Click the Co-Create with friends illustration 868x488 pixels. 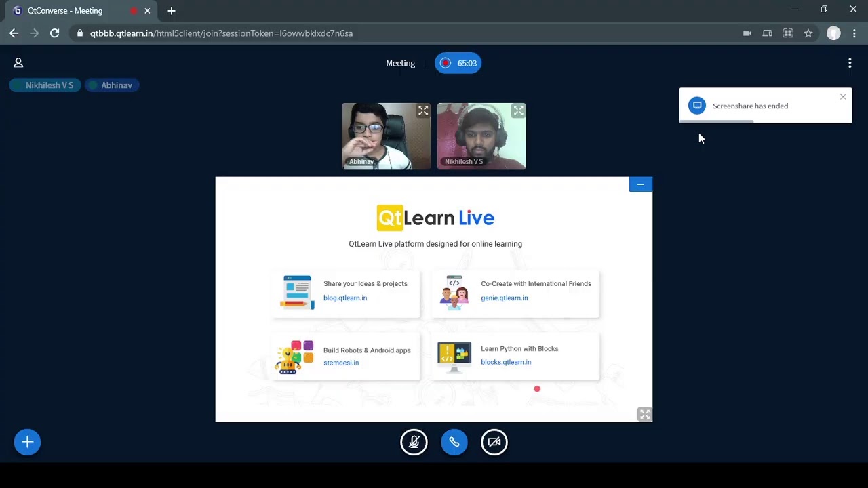click(454, 292)
